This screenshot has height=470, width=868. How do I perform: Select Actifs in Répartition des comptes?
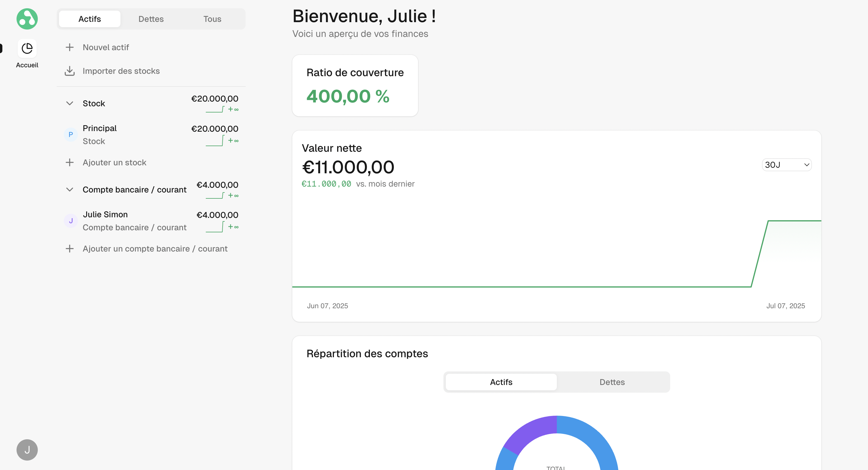click(501, 382)
